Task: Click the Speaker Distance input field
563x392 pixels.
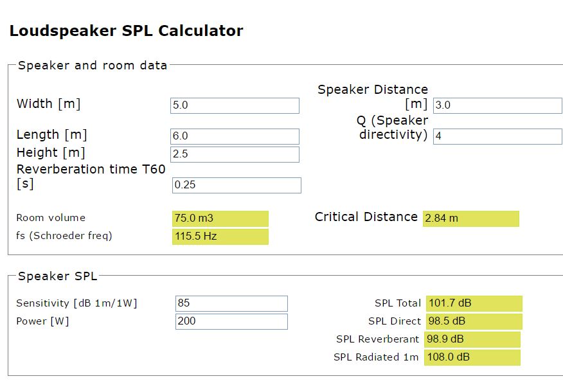Action: coord(497,105)
